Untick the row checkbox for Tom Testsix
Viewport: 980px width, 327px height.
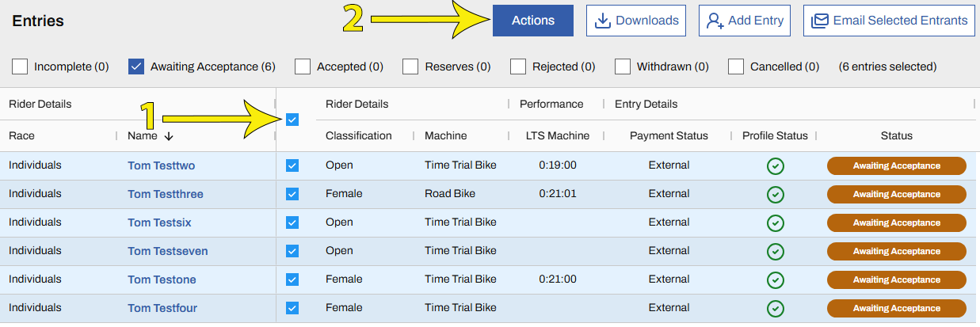292,222
